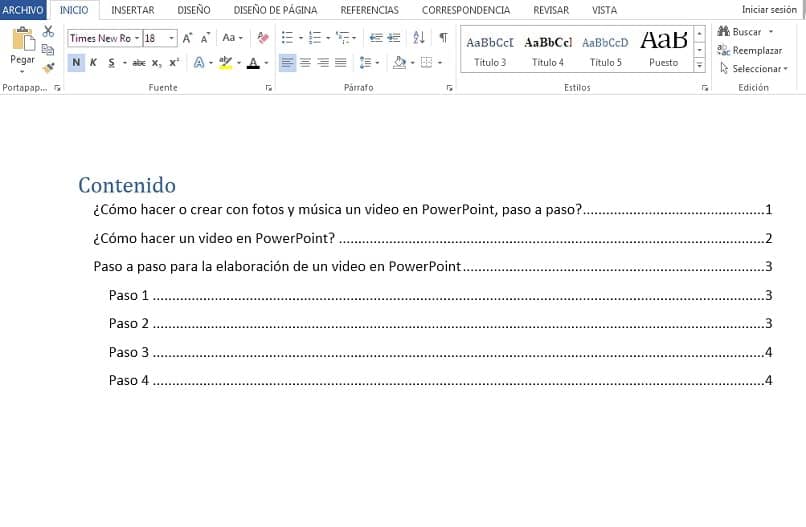Apply Título 3 style

tap(490, 50)
